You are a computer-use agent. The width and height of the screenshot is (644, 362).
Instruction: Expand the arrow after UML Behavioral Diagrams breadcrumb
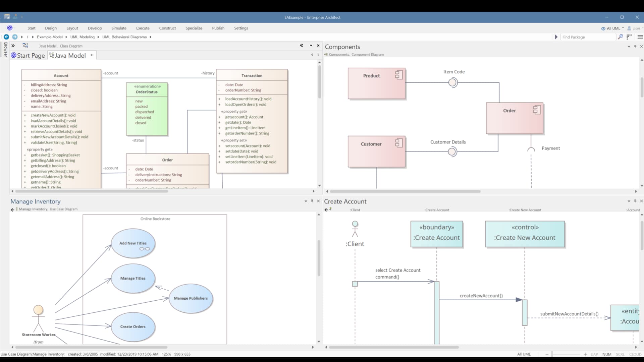[150, 37]
